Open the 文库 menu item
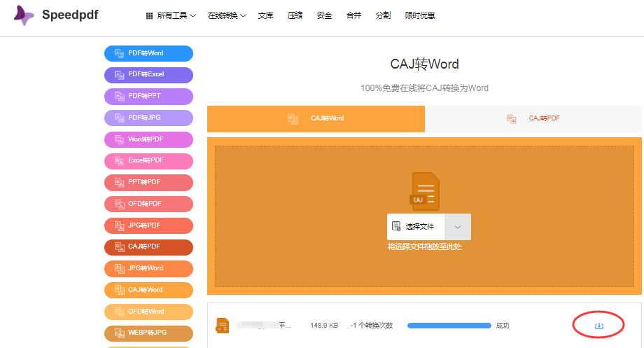 (265, 15)
